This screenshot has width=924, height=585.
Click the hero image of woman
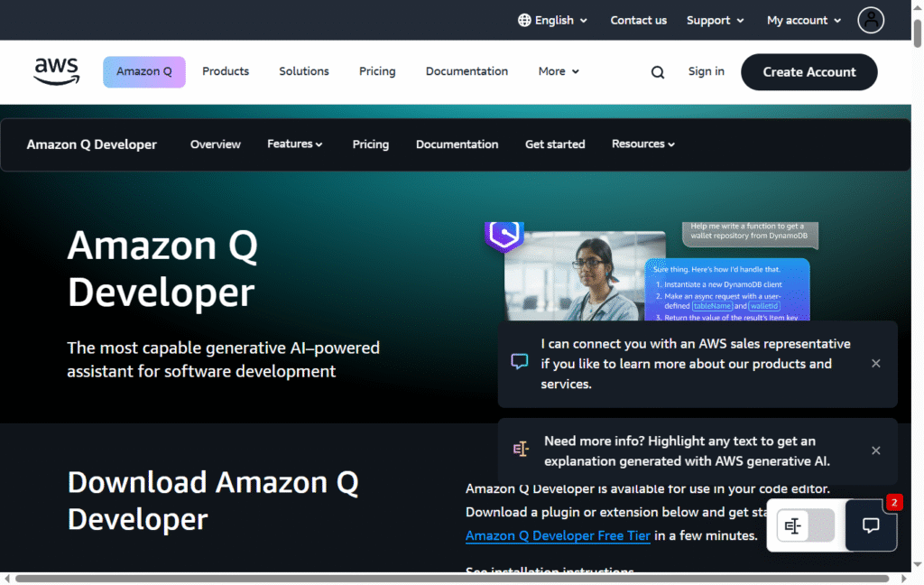[x=585, y=276]
